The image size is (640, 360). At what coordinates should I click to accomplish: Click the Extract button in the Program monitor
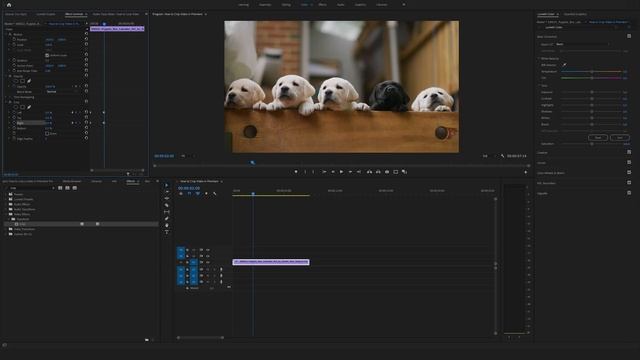pyautogui.click(x=378, y=172)
